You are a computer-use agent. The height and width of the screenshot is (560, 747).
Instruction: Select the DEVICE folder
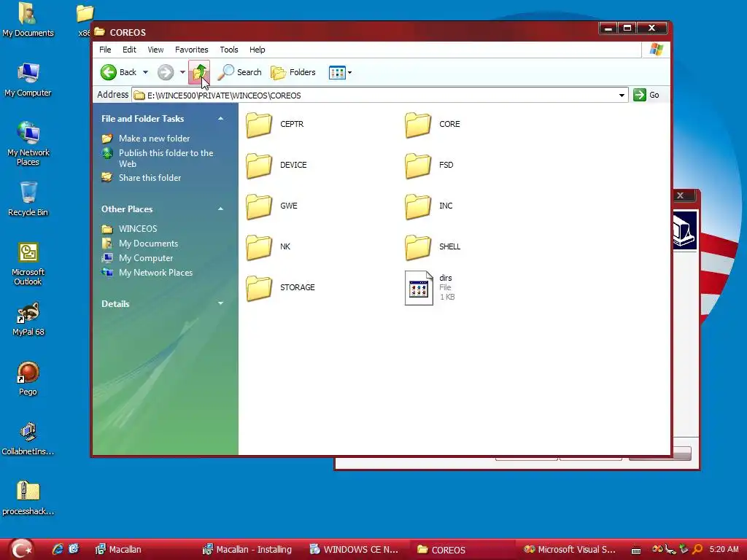coord(276,166)
